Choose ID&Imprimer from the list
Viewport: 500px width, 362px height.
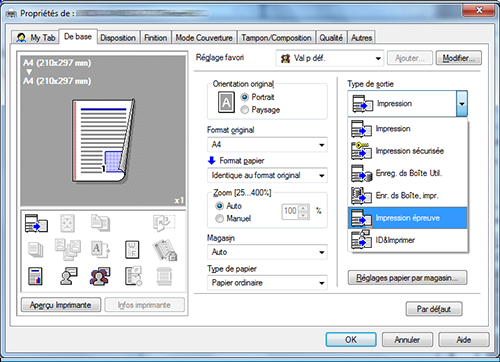(408, 240)
